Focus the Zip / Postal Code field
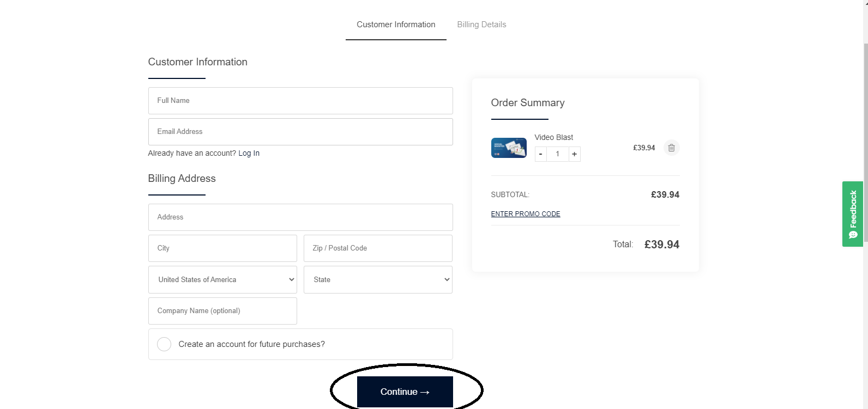 pyautogui.click(x=378, y=248)
